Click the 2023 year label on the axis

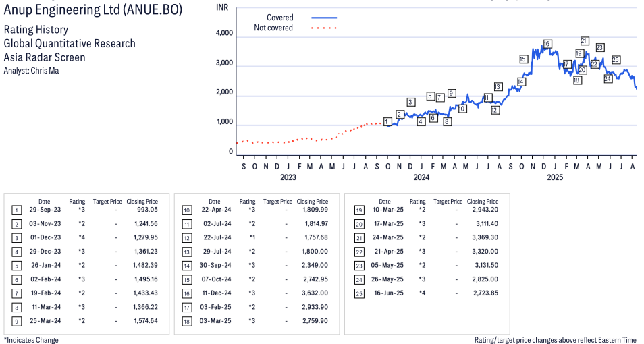(x=288, y=177)
